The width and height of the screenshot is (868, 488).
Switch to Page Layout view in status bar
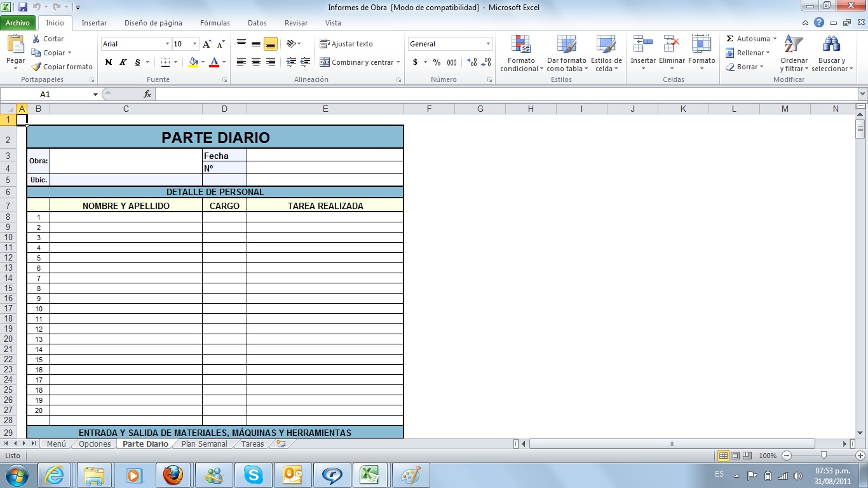pyautogui.click(x=735, y=456)
